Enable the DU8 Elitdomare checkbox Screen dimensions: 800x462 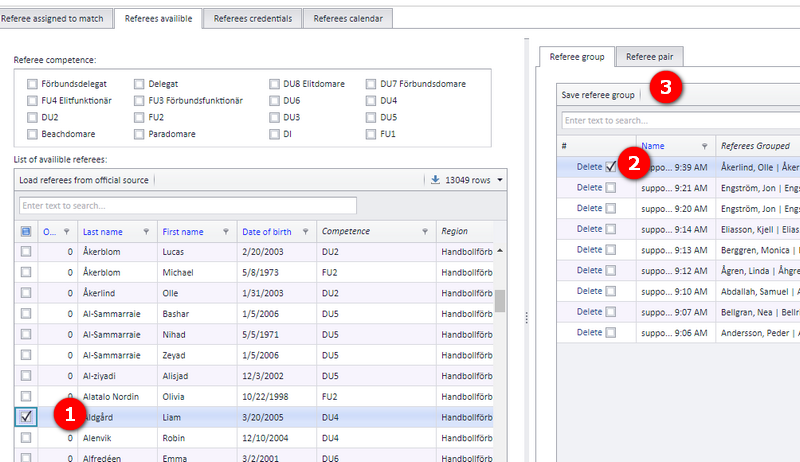tap(274, 84)
